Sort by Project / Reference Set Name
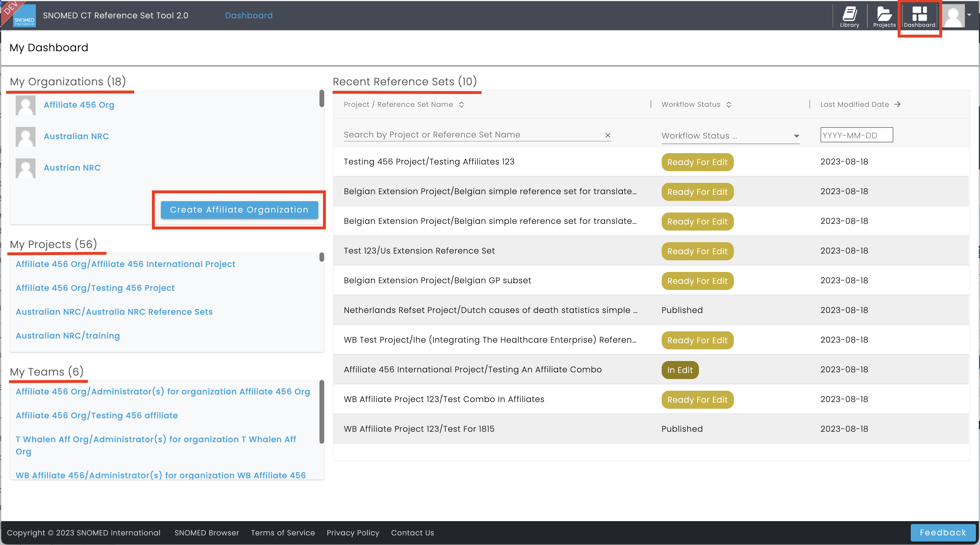 pyautogui.click(x=461, y=105)
